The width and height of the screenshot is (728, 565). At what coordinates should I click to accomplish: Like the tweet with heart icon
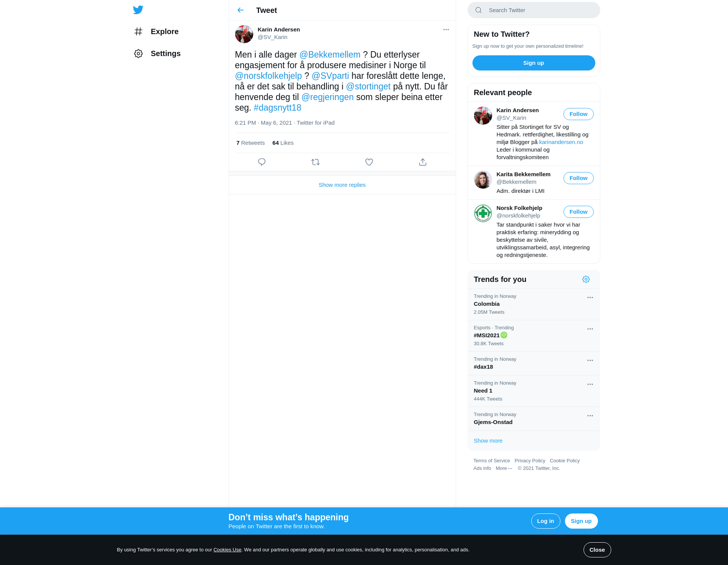369,162
